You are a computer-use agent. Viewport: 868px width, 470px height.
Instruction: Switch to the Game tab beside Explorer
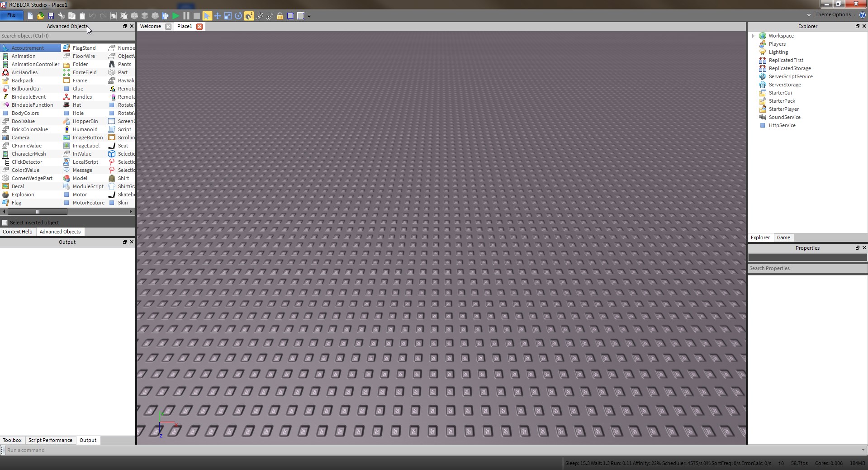(x=783, y=237)
